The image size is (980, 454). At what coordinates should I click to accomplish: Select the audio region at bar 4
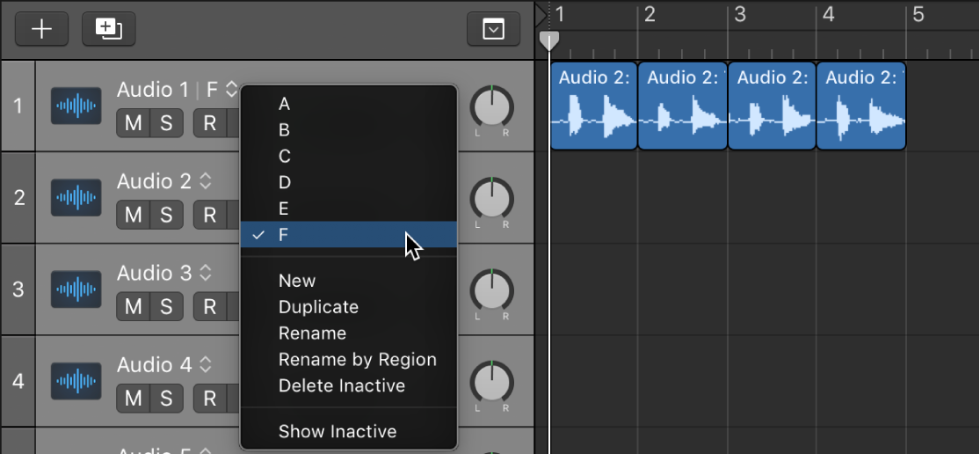point(861,106)
